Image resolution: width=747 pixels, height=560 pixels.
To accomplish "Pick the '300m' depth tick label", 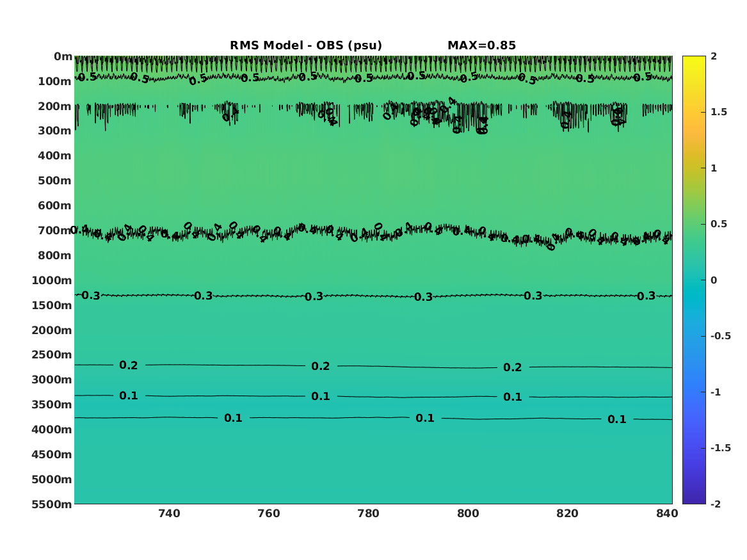I will coord(55,131).
